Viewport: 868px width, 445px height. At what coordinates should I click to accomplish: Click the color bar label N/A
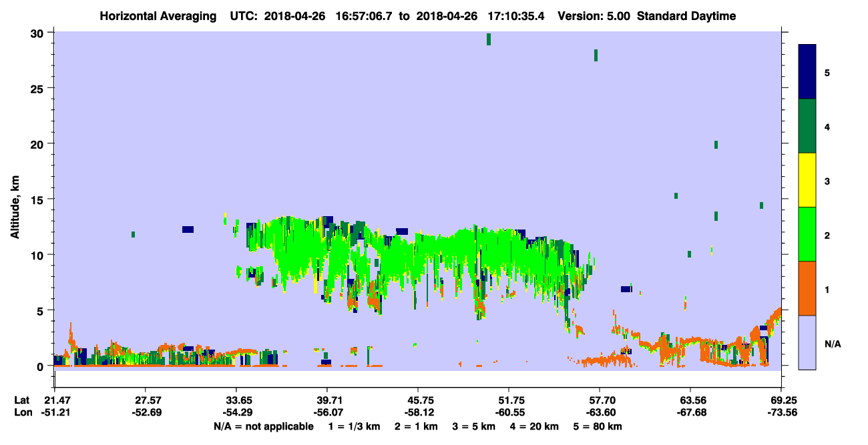pyautogui.click(x=832, y=344)
